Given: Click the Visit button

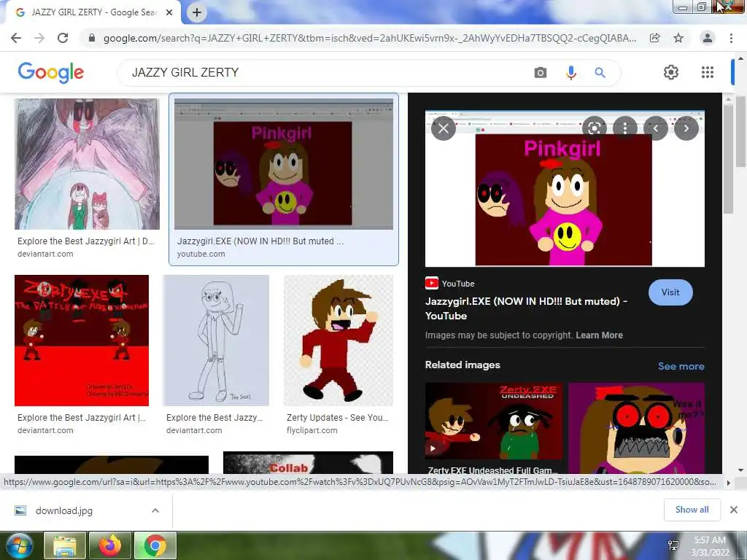Looking at the screenshot, I should pos(670,292).
